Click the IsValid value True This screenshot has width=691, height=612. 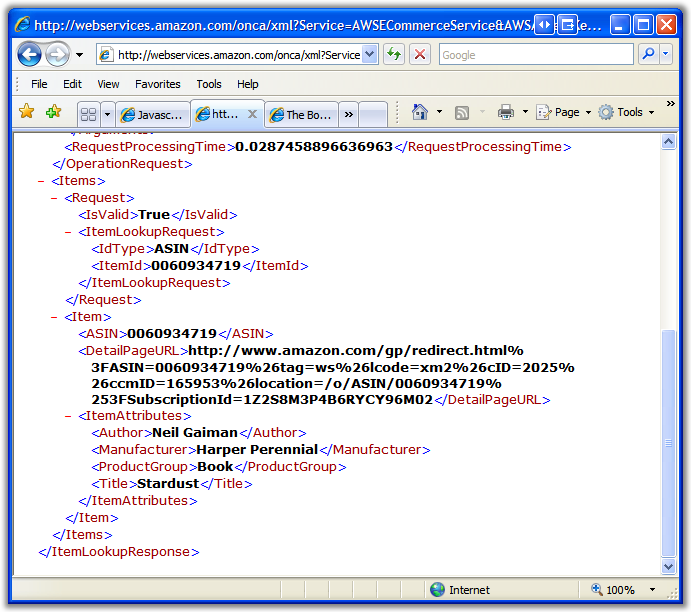tap(154, 215)
